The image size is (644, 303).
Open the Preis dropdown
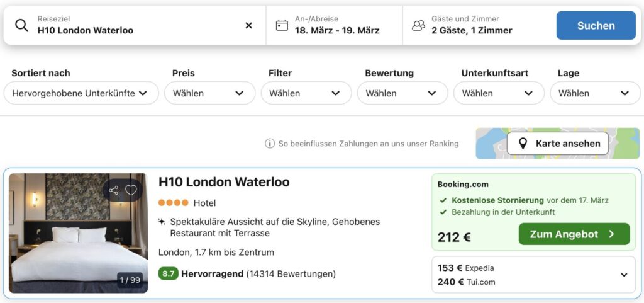click(209, 93)
